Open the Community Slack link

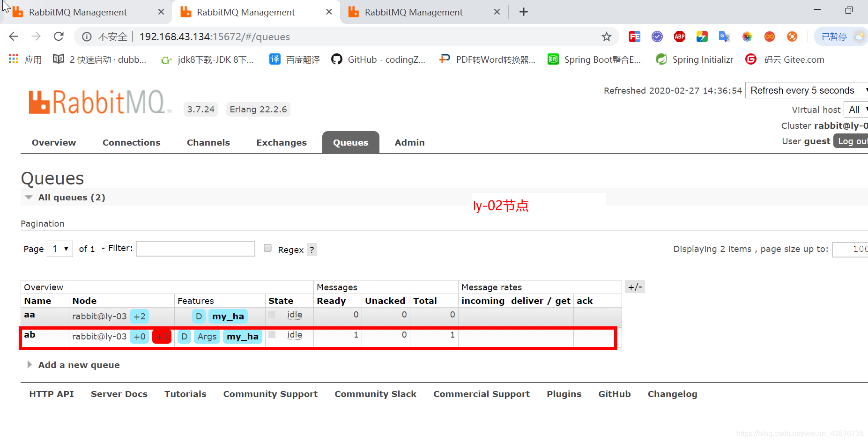[375, 394]
